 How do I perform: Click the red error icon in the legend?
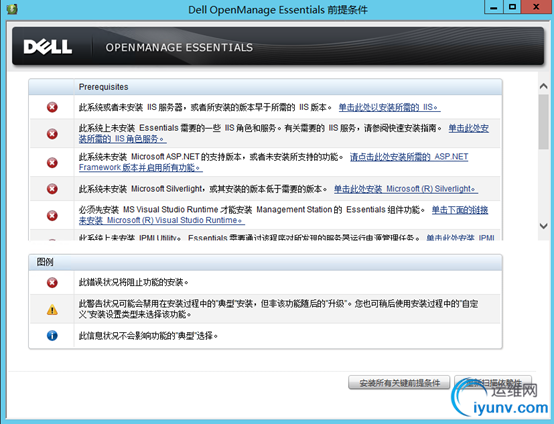(x=52, y=282)
